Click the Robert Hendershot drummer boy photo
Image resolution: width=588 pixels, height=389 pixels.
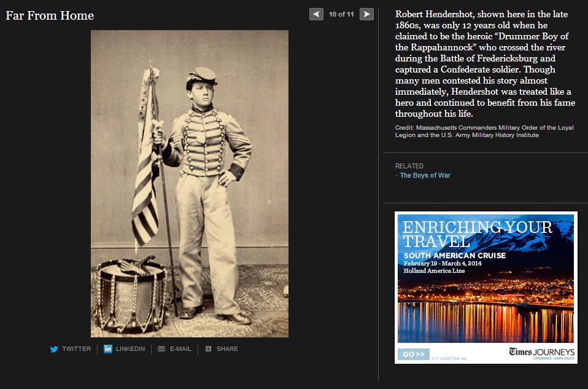coord(190,184)
